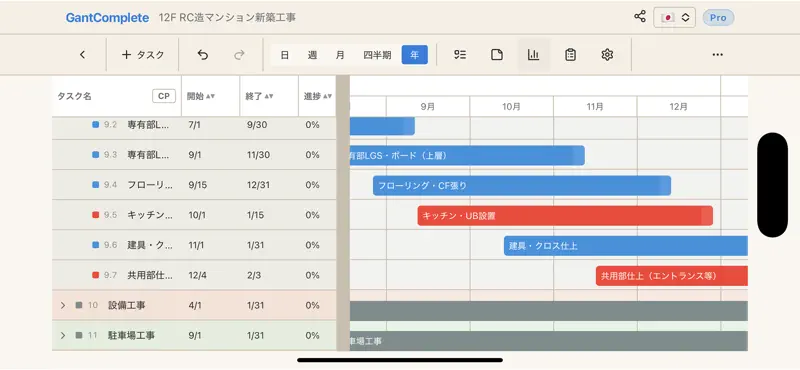Open settings gear in toolbar
Viewport: 800px width, 370px height.
(607, 55)
